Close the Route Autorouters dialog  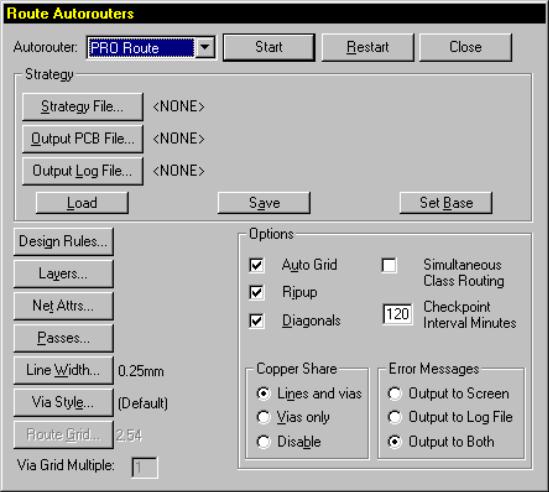click(x=465, y=47)
